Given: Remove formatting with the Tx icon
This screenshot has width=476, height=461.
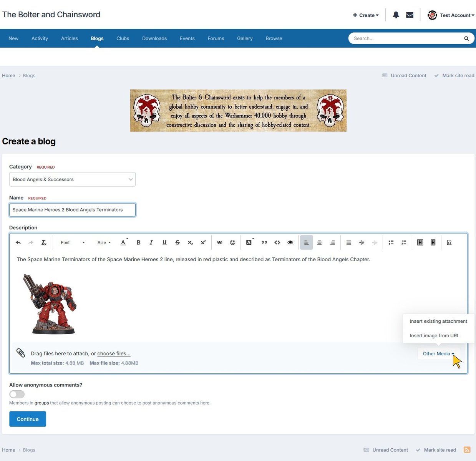Looking at the screenshot, I should pyautogui.click(x=44, y=242).
